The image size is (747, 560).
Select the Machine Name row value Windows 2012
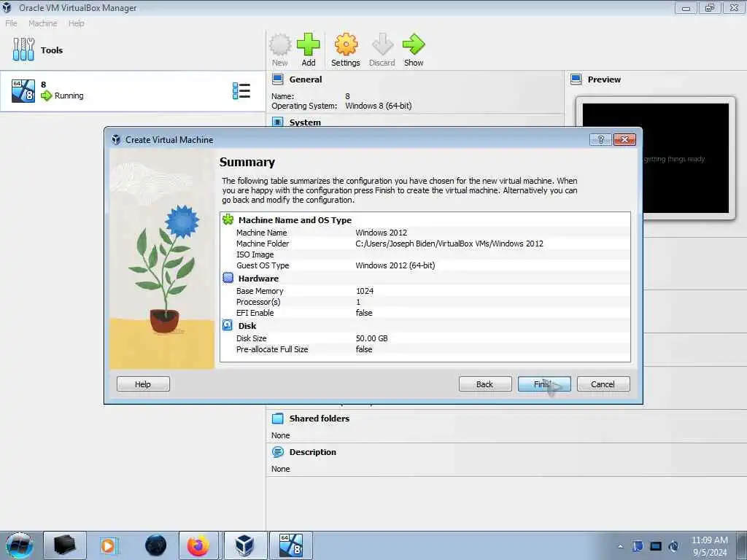pyautogui.click(x=381, y=233)
